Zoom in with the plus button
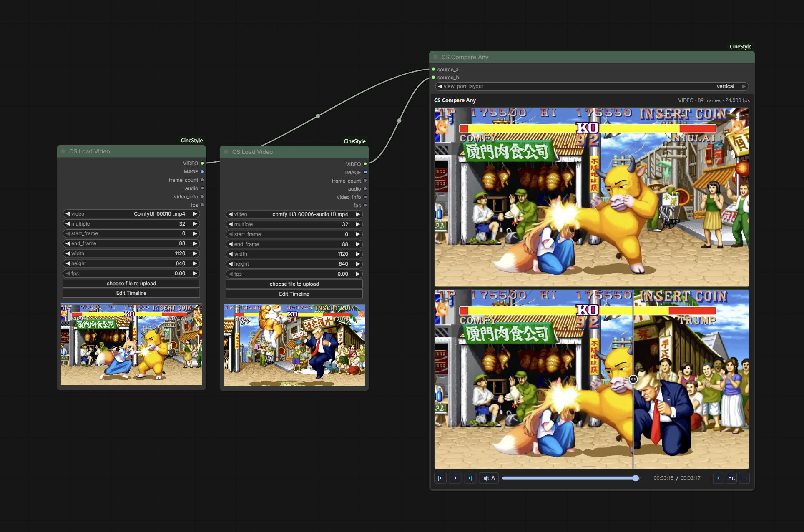The width and height of the screenshot is (804, 532). 719,478
